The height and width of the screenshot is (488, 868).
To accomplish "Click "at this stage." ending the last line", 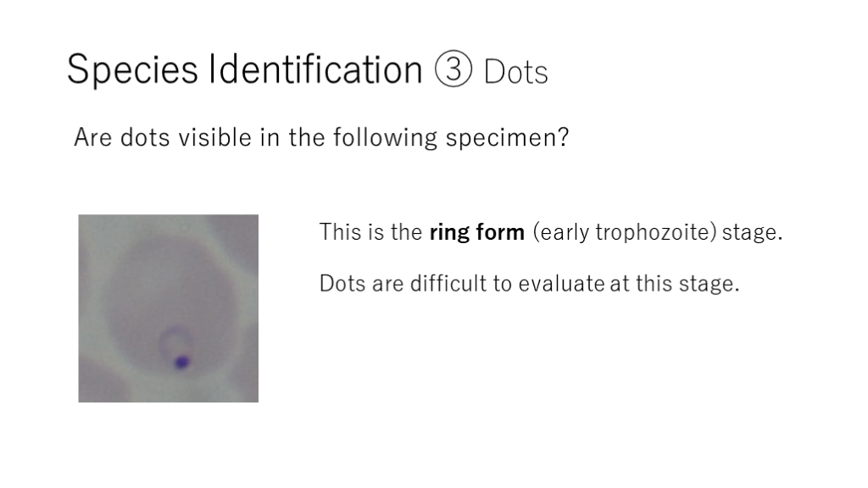I will click(675, 283).
